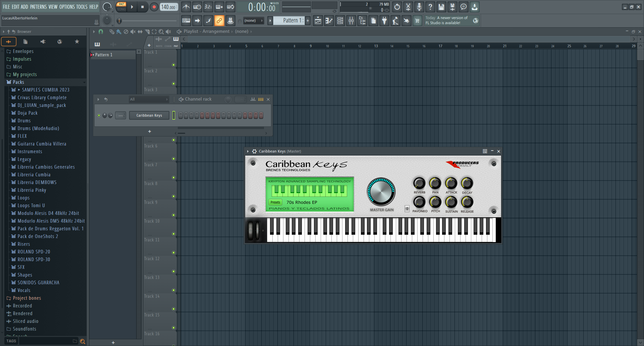Mute Caribbean Keys channel green LED

(99, 115)
